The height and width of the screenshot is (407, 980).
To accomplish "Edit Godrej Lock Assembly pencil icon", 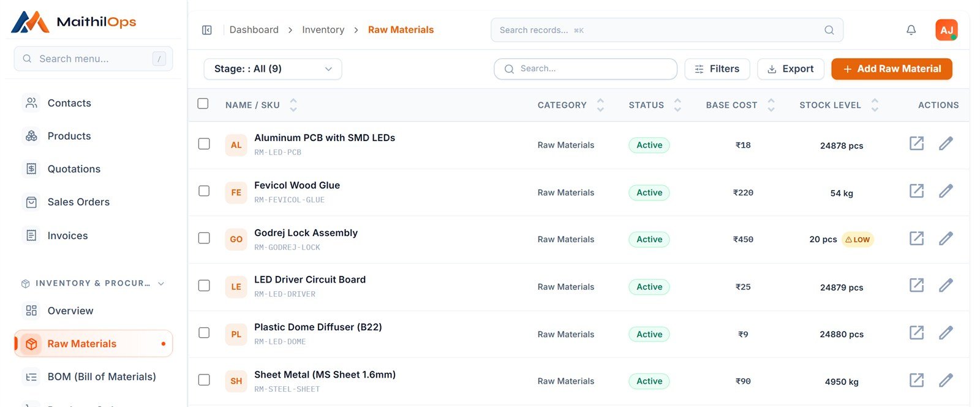I will [946, 238].
